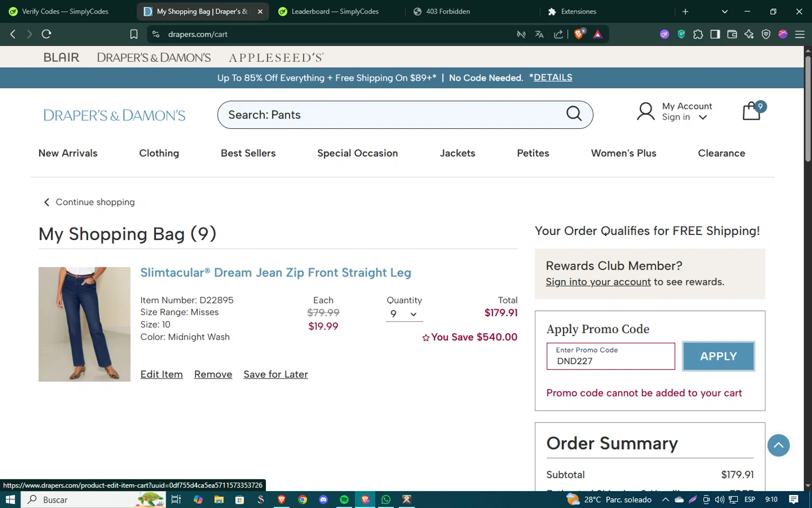Open the Brave Wallet icon
The height and width of the screenshot is (508, 812).
pyautogui.click(x=732, y=34)
